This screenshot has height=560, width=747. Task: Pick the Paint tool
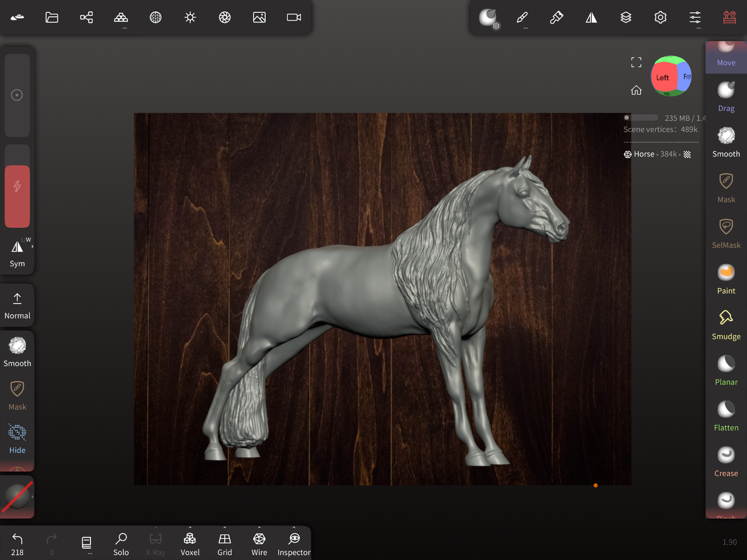726,279
